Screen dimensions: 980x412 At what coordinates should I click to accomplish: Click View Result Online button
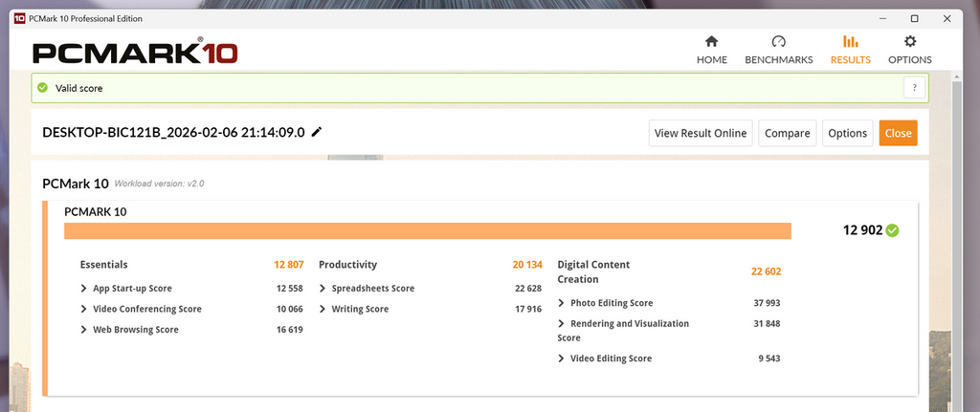pyautogui.click(x=701, y=133)
